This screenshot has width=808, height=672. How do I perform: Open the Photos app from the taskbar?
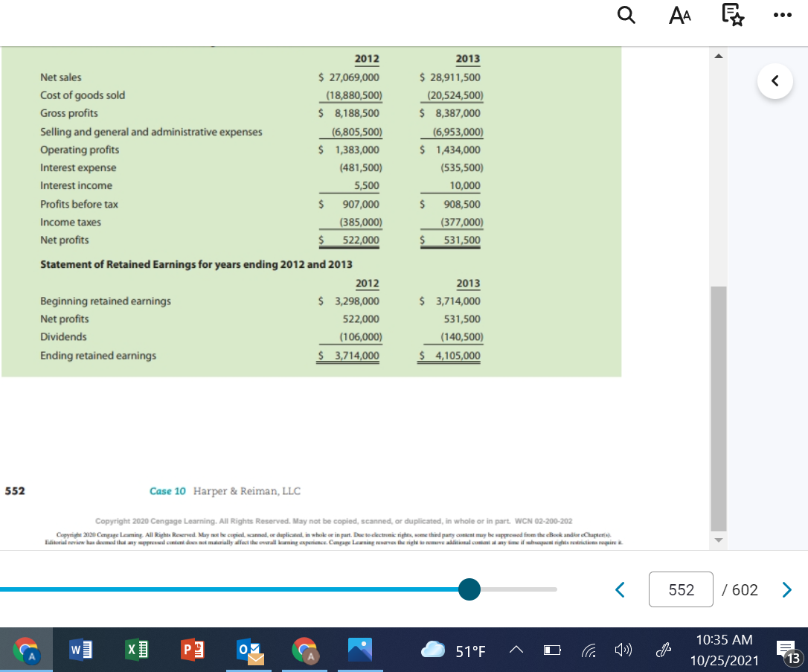click(x=360, y=649)
